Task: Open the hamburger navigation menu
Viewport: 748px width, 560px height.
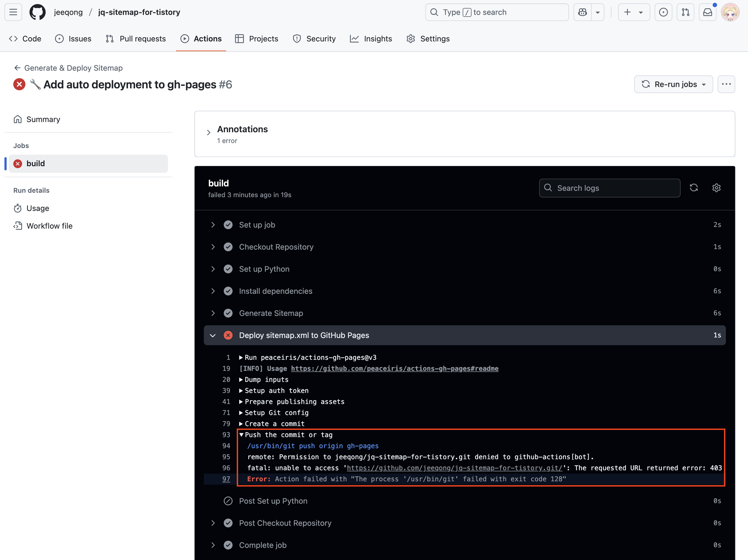Action: pos(13,12)
